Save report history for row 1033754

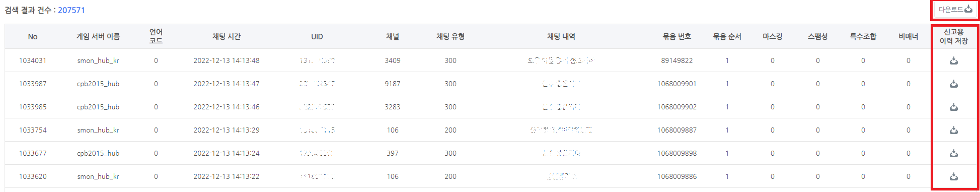[953, 131]
